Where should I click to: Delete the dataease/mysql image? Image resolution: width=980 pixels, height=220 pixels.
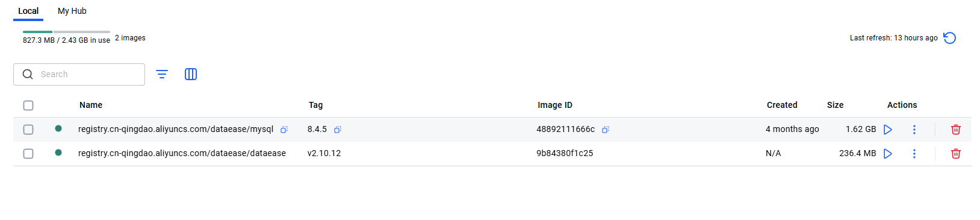(x=956, y=130)
